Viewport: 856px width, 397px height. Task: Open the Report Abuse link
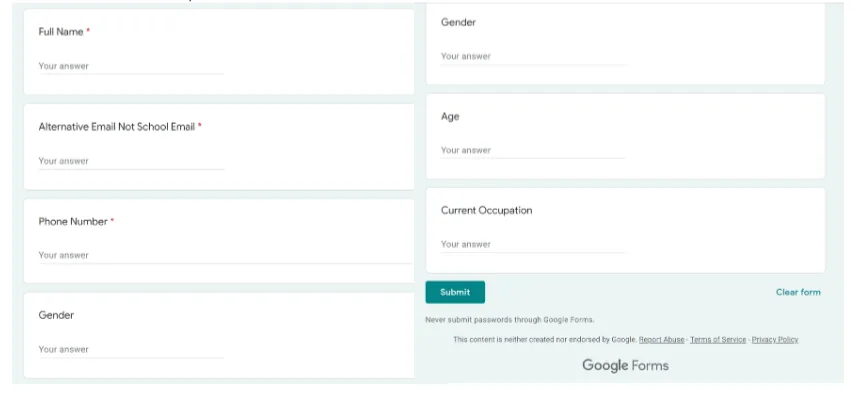[x=661, y=340]
